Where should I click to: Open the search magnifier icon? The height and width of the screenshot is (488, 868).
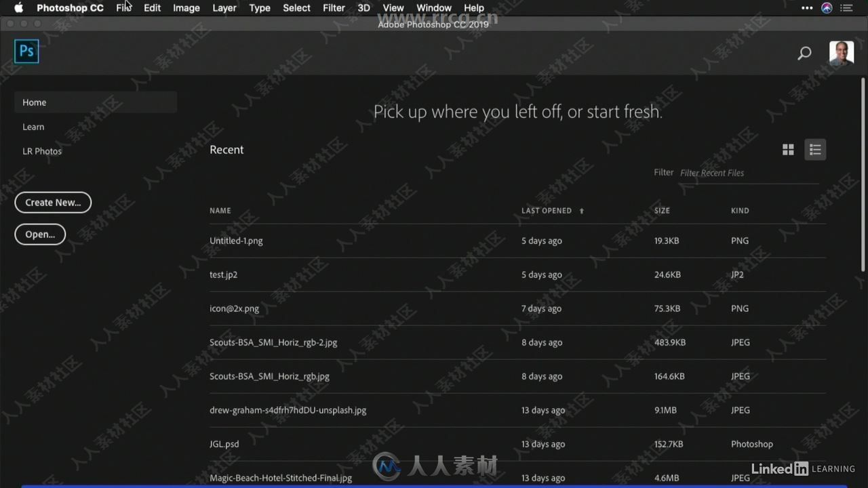pyautogui.click(x=804, y=53)
